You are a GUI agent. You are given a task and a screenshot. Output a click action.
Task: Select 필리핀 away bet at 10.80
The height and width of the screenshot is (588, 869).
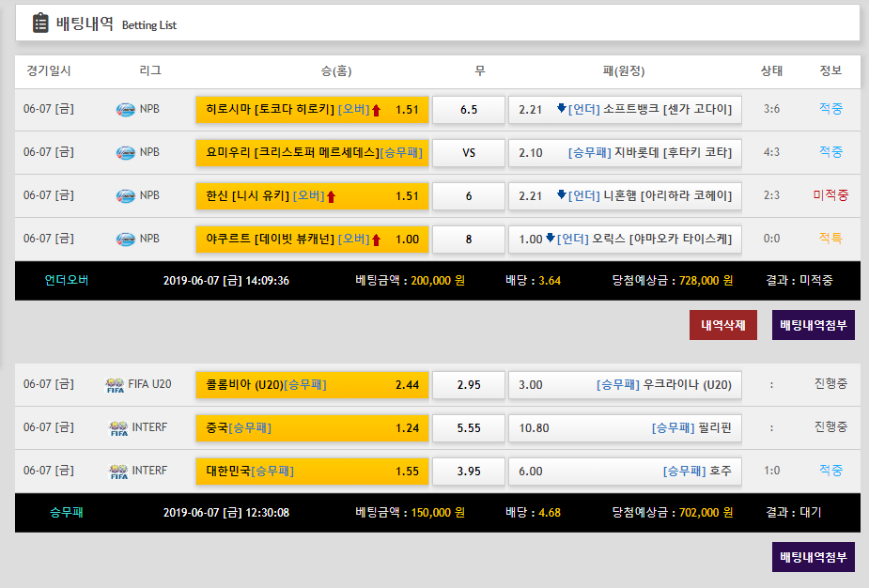pyautogui.click(x=625, y=427)
